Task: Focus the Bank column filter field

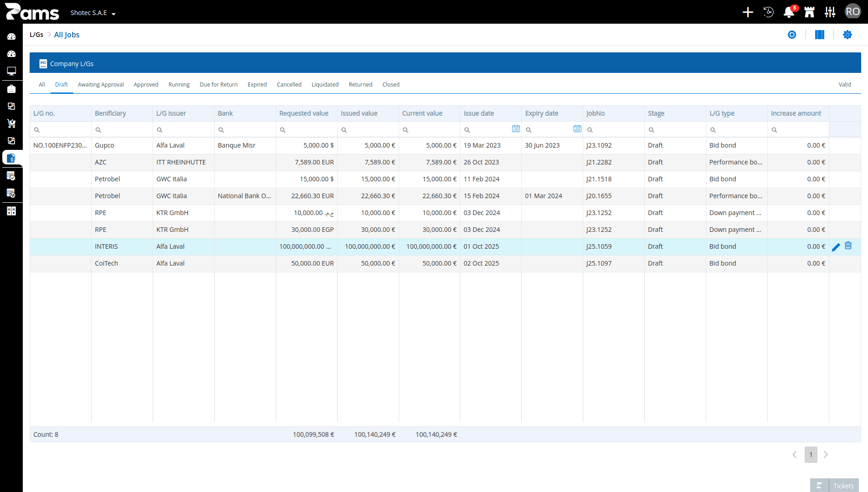Action: click(x=245, y=130)
